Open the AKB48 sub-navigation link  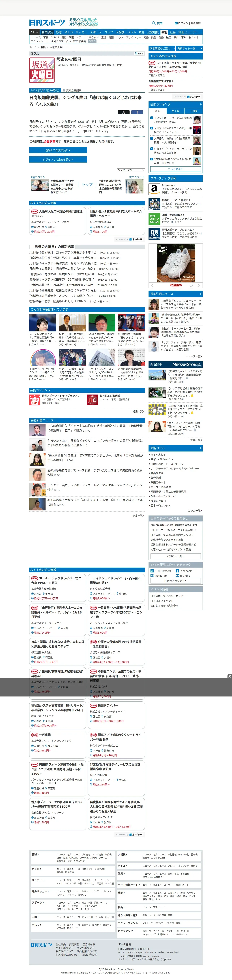55,38
